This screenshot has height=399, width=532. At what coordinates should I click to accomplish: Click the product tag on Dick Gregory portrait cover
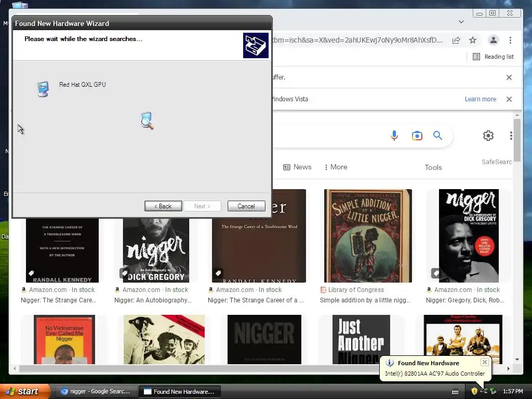click(x=436, y=273)
